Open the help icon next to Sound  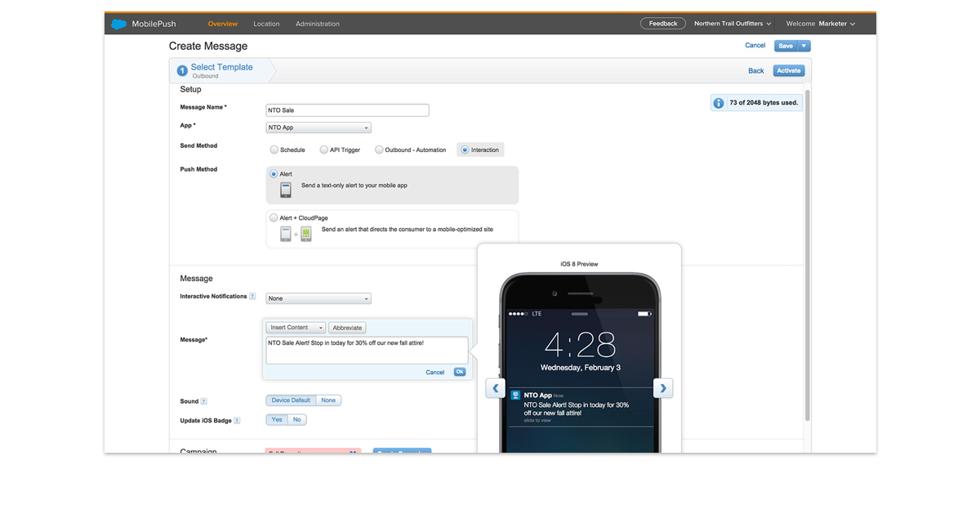(203, 401)
